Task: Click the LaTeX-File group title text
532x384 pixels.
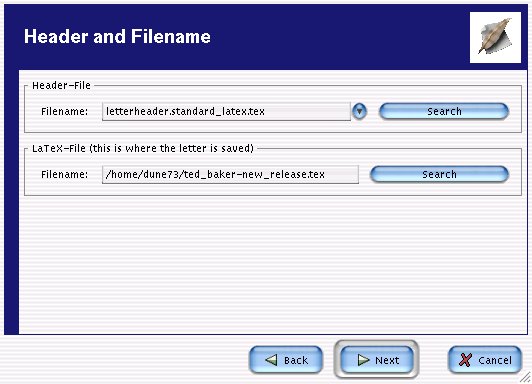Action: (x=143, y=149)
